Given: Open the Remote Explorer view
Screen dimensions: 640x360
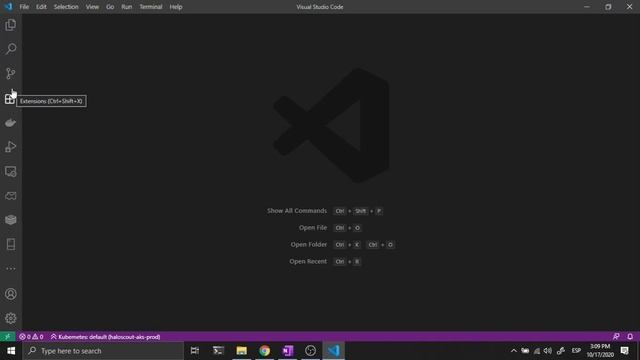Looking at the screenshot, I should click(x=11, y=171).
